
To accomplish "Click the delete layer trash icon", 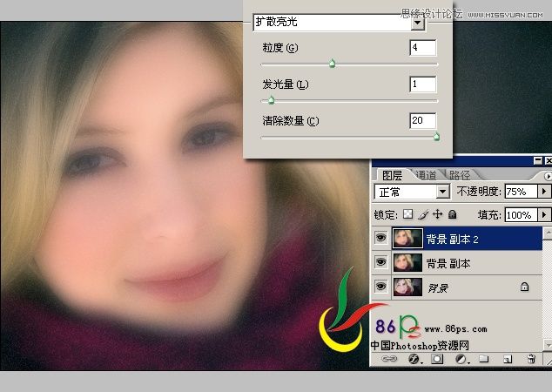I will point(531,359).
